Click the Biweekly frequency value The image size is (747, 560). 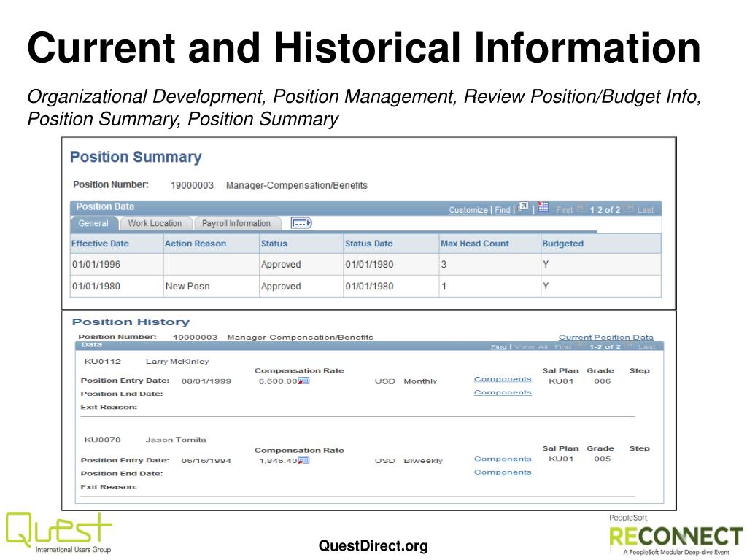coord(423,461)
